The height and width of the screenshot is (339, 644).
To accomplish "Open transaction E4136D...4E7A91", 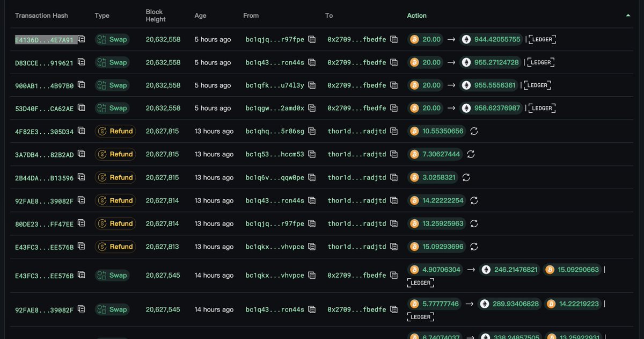I will tap(44, 39).
